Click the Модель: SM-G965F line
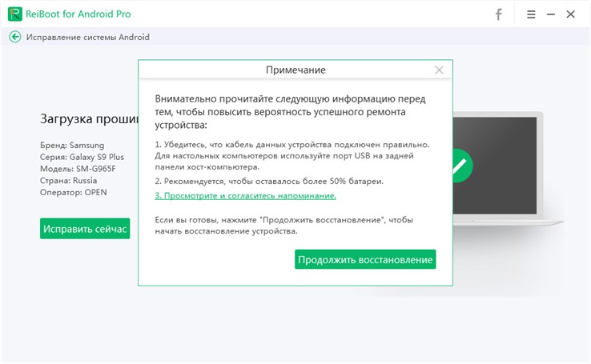Screen dimensions: 591x364 click(78, 169)
